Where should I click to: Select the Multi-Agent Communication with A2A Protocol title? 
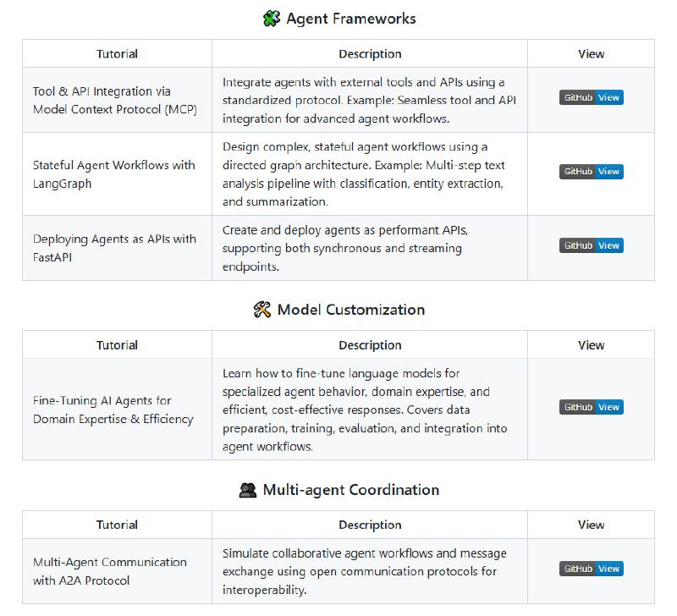pyautogui.click(x=110, y=571)
